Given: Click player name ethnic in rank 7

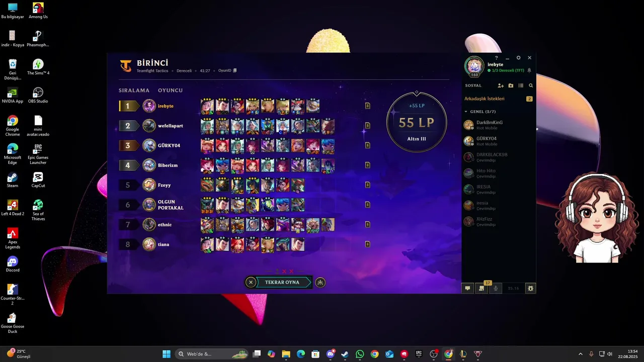Looking at the screenshot, I should tap(165, 225).
